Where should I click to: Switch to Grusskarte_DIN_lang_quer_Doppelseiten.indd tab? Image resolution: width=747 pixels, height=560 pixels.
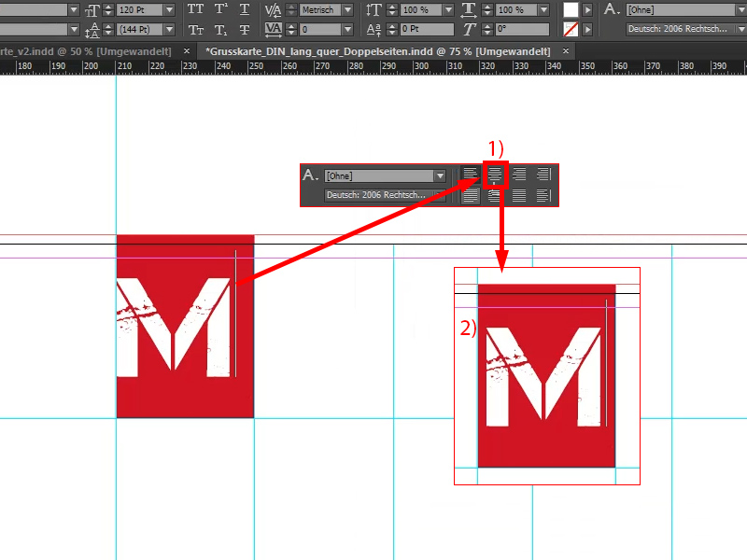378,51
